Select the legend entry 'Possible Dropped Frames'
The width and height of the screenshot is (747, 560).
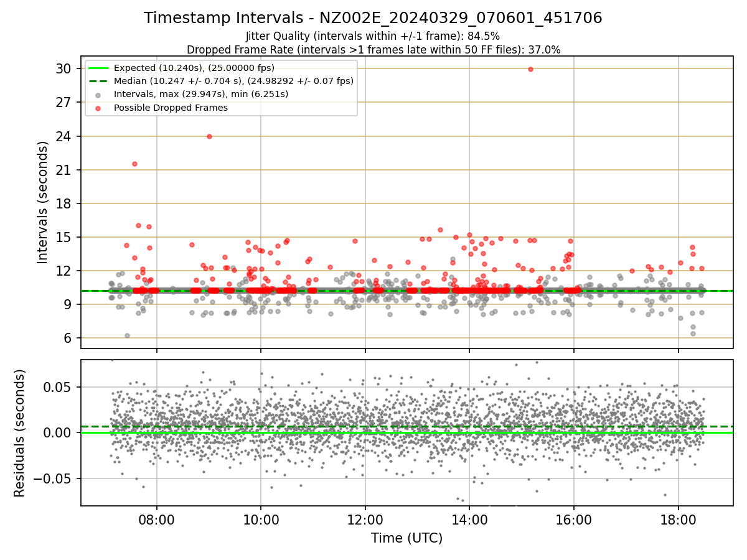pyautogui.click(x=171, y=108)
